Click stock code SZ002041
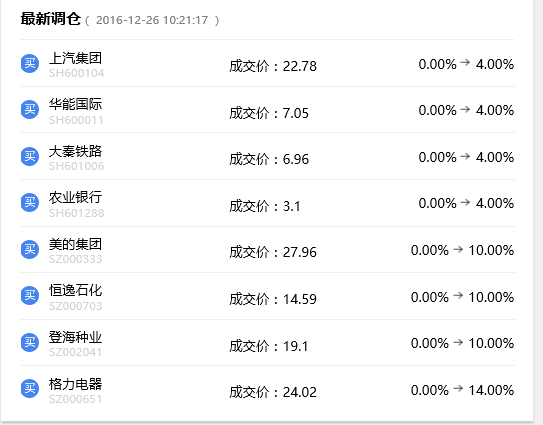Screen dimensions: 543x425 click(75, 352)
